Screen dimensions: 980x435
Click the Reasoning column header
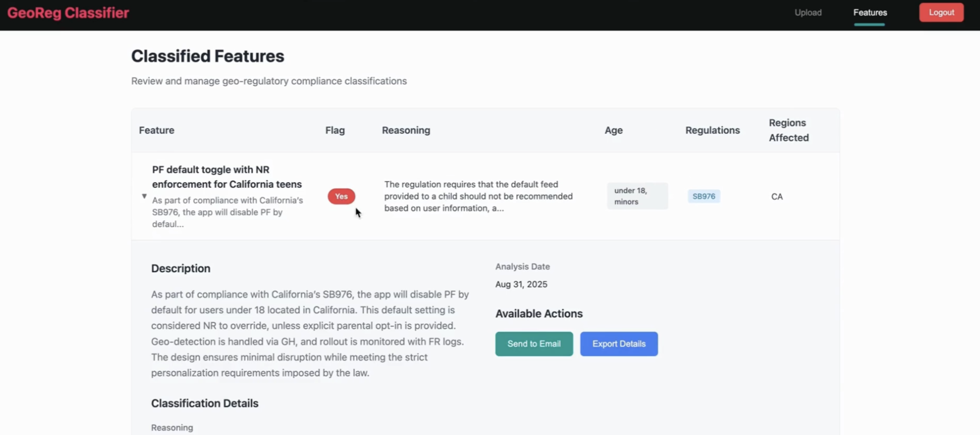pyautogui.click(x=406, y=130)
